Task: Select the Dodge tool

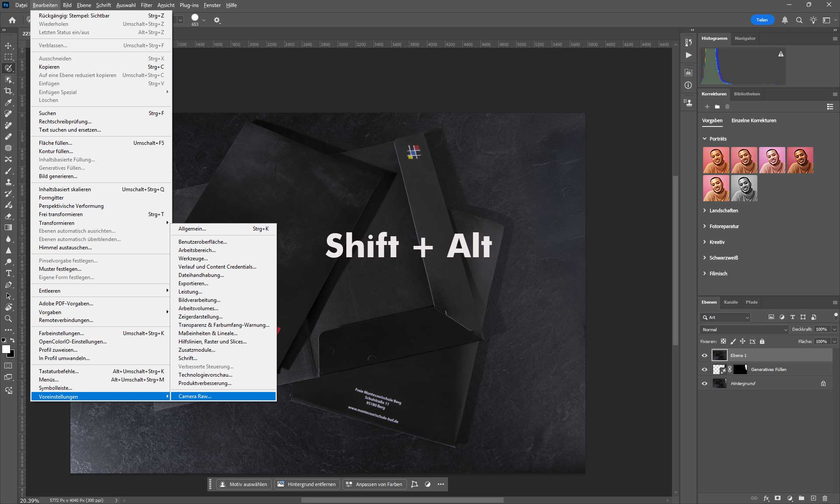Action: 8,262
